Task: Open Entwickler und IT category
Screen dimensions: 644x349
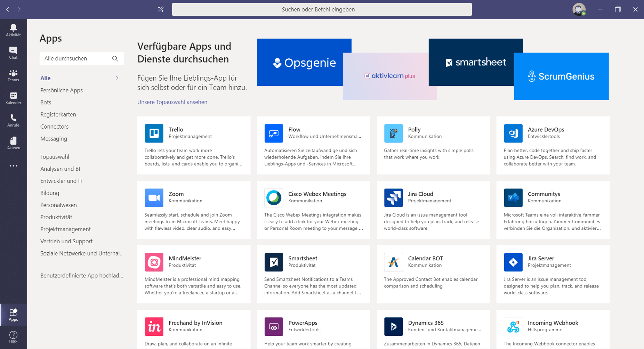Action: 62,181
